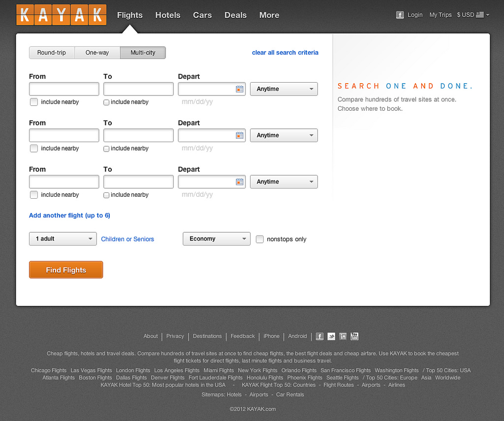Open KAYAK's LinkedIn page from the footer
Viewport: 504px width, 421px height.
(343, 336)
